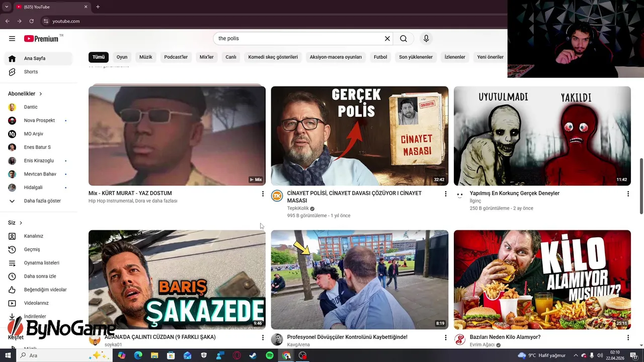Open Spotify from the taskbar
The width and height of the screenshot is (644, 362).
pos(270,355)
